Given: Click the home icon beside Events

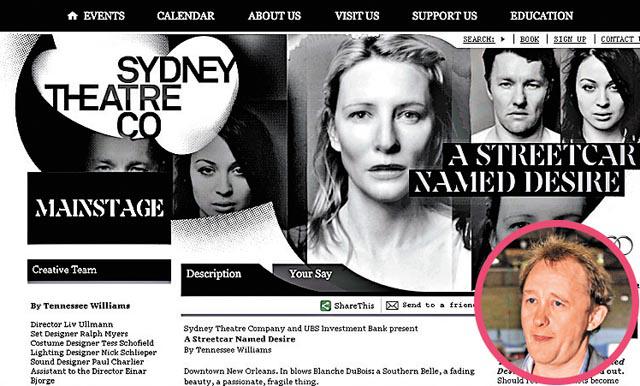Looking at the screenshot, I should coord(72,16).
